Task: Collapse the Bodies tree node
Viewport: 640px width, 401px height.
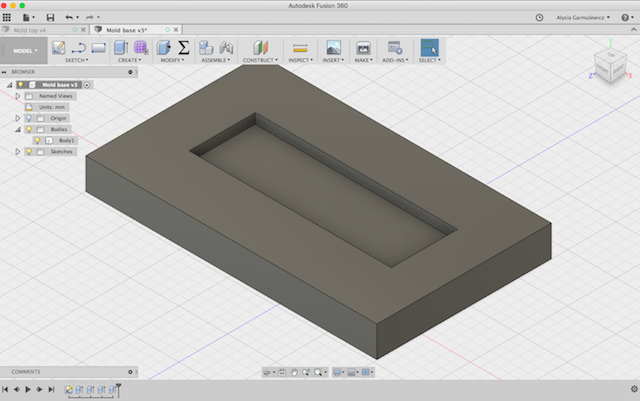Action: [18, 129]
